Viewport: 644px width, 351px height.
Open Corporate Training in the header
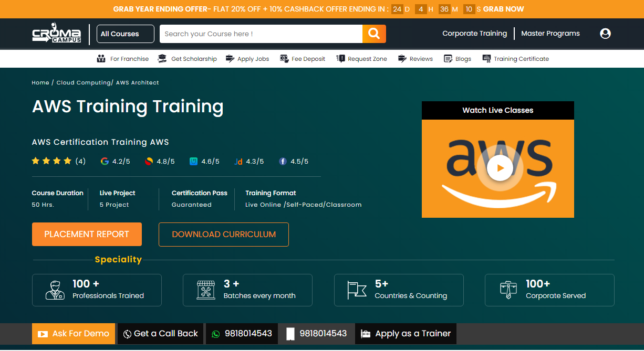[474, 34]
